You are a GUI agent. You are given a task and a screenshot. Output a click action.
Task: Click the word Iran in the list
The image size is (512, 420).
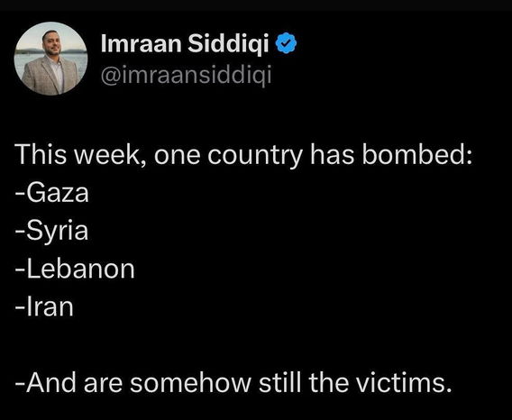[x=50, y=307]
